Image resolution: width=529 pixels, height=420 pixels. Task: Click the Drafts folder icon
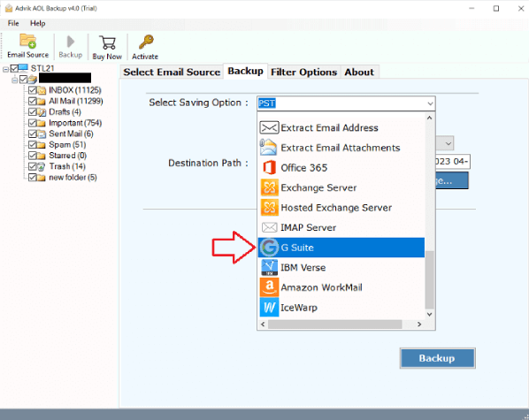42,112
